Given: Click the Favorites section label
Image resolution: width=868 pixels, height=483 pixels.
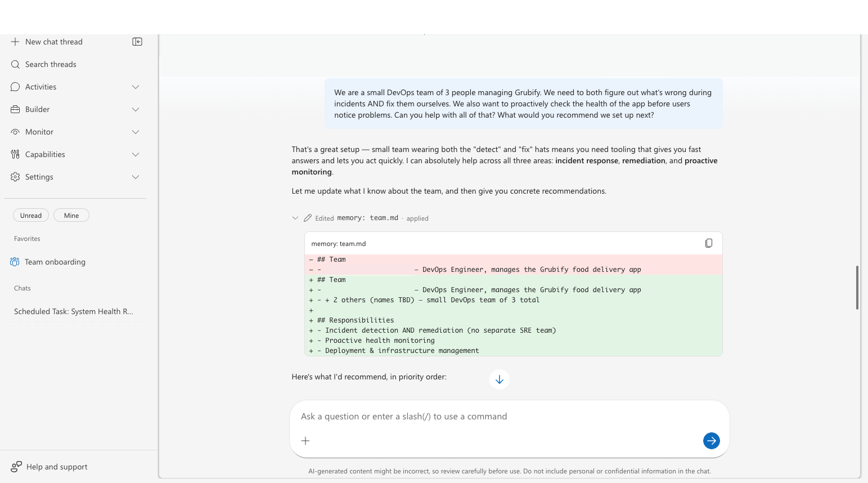Looking at the screenshot, I should tap(27, 239).
